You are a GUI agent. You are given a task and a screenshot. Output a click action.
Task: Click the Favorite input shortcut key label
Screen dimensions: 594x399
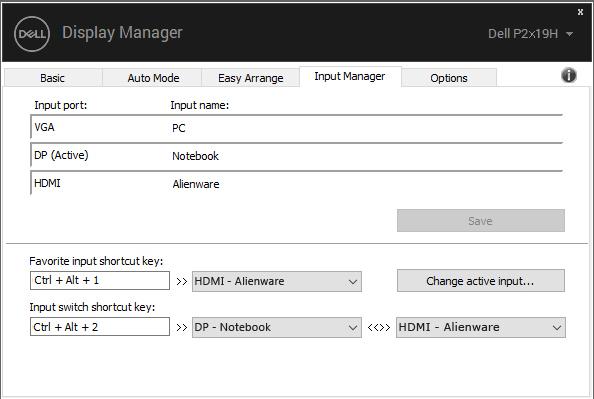coord(96,261)
